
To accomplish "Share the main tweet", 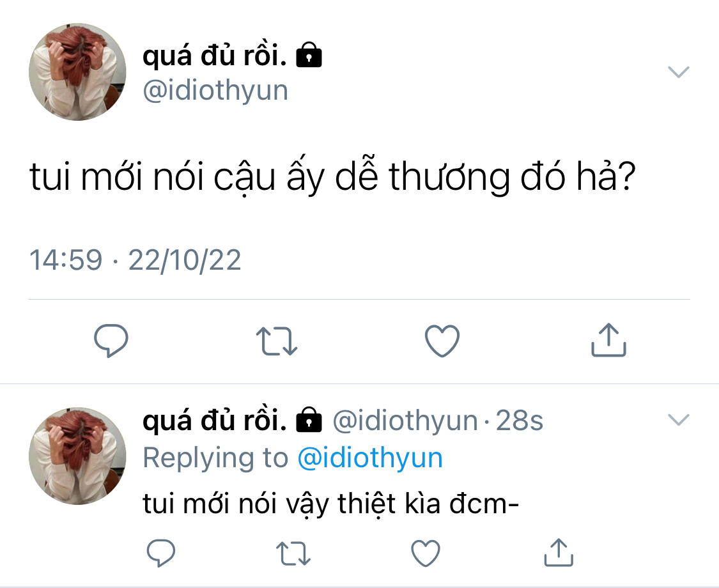I will (608, 340).
